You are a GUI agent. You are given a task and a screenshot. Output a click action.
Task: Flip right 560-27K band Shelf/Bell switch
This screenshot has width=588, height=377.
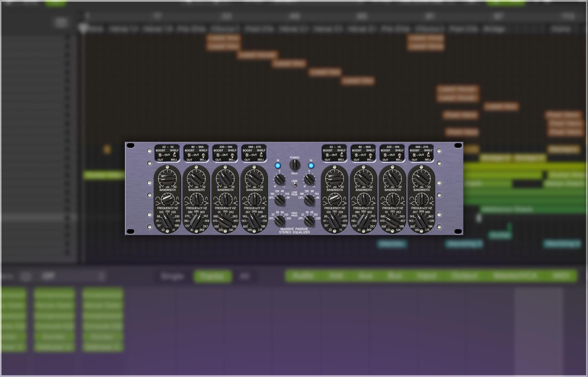pyautogui.click(x=428, y=155)
